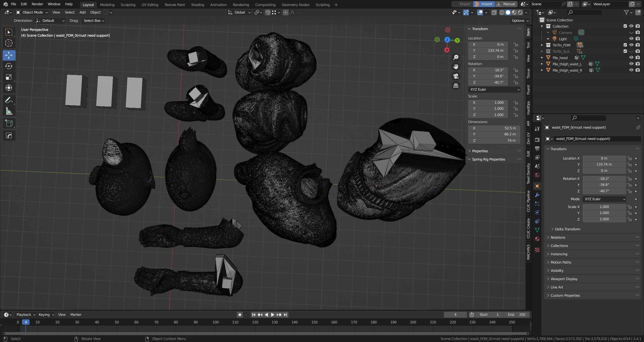Toggle camera view icon in viewport
Image resolution: width=644 pixels, height=342 pixels.
pos(456,76)
